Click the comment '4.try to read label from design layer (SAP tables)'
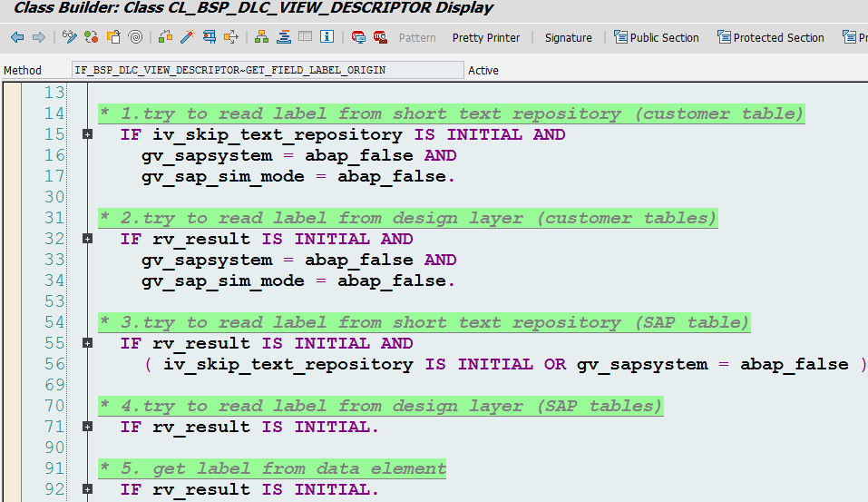The image size is (868, 502). (381, 406)
